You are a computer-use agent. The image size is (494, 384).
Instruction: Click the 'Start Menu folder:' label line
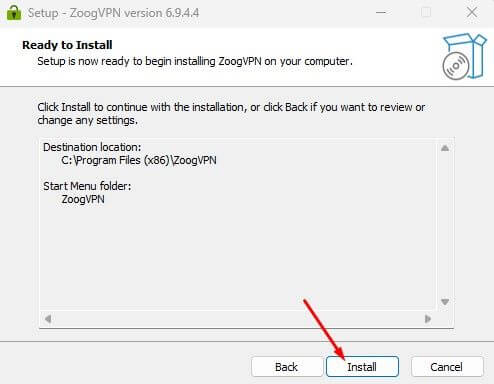(x=87, y=186)
